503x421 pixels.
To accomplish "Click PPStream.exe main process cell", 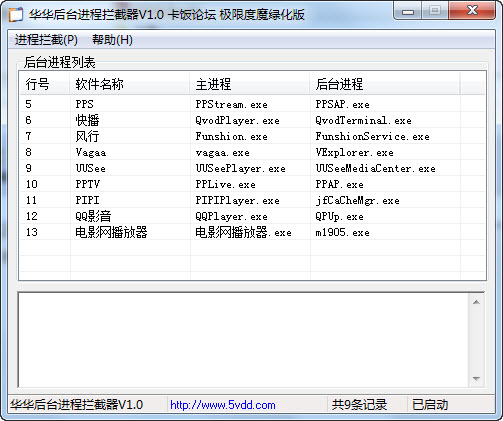I will pos(231,104).
